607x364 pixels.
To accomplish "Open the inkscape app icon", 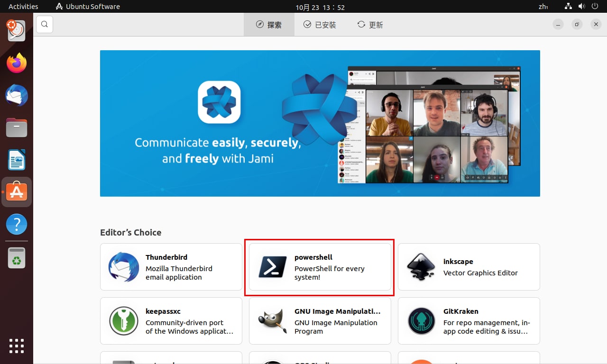I will [422, 267].
